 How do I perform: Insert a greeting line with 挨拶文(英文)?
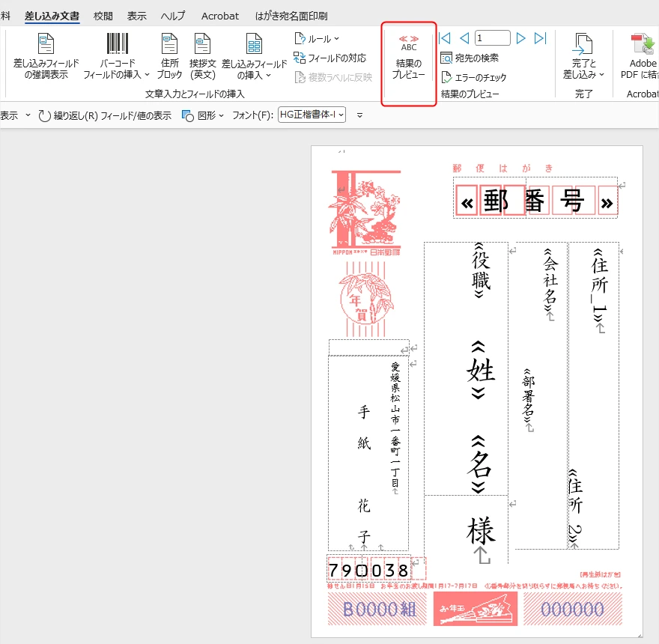(x=202, y=56)
